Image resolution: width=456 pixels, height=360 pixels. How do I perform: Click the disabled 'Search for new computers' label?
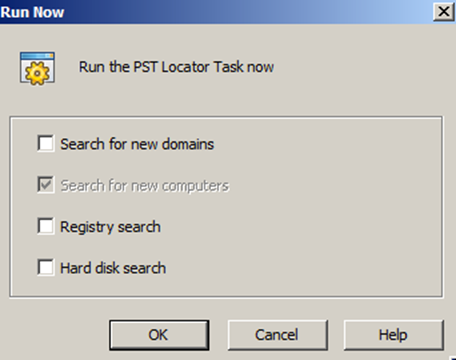[x=145, y=186]
